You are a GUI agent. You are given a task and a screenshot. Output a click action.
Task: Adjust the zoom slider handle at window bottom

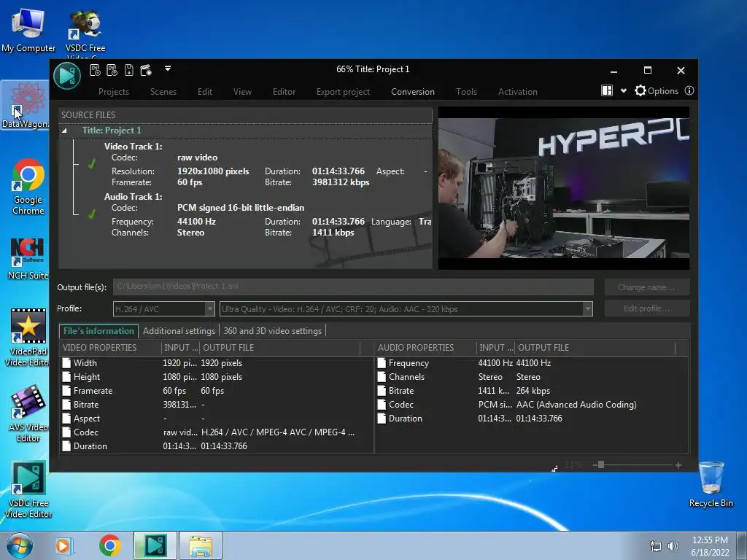coord(601,464)
